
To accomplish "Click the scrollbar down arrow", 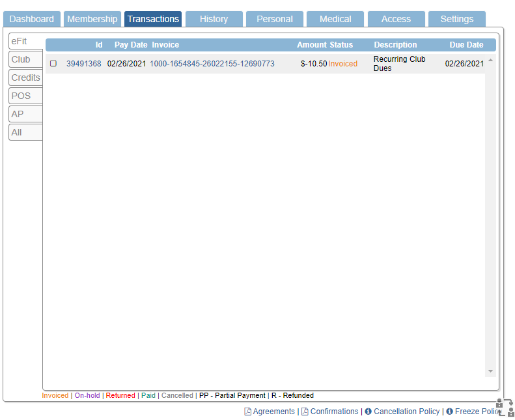I will pyautogui.click(x=490, y=371).
